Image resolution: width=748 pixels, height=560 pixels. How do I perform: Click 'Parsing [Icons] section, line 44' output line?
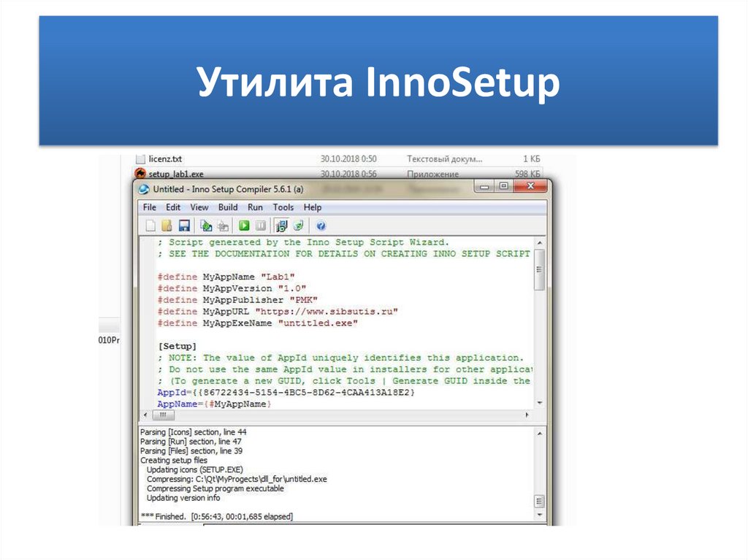(193, 432)
